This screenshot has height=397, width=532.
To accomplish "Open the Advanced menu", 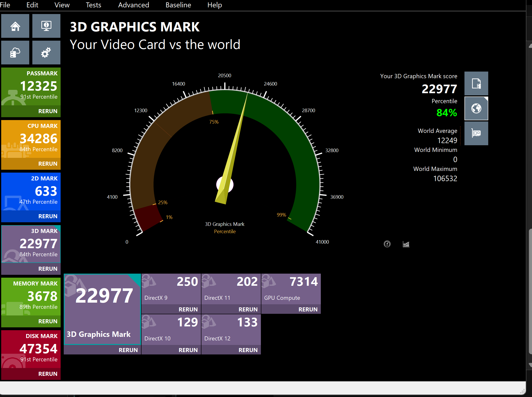I will tap(133, 5).
